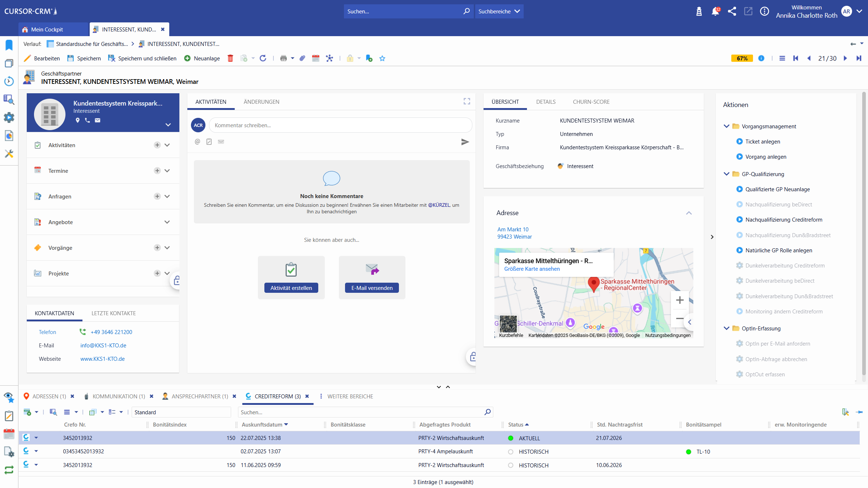Click the E-Mail versenden button

coord(372,288)
